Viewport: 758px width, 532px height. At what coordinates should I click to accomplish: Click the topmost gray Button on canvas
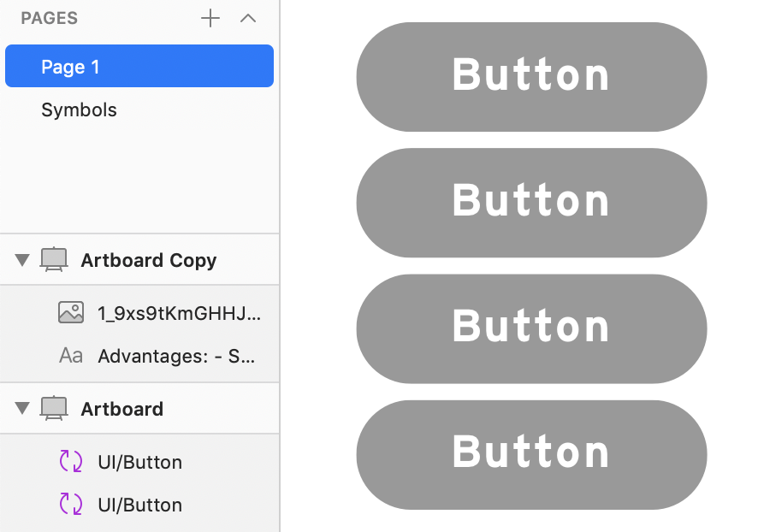click(531, 77)
